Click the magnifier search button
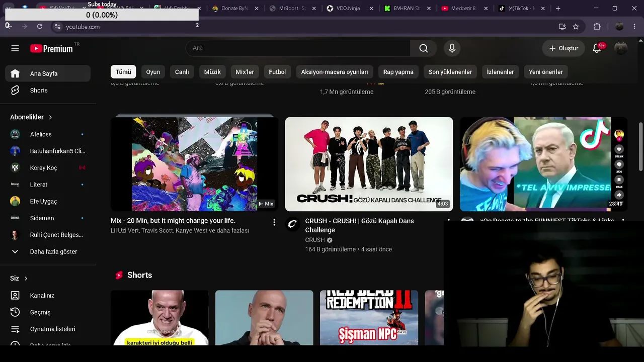644x362 pixels. coord(424,48)
